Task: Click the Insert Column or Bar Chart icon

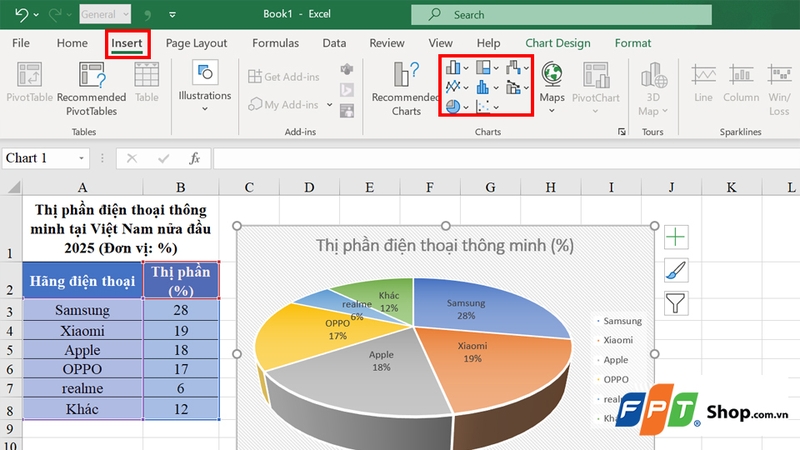Action: click(x=454, y=68)
